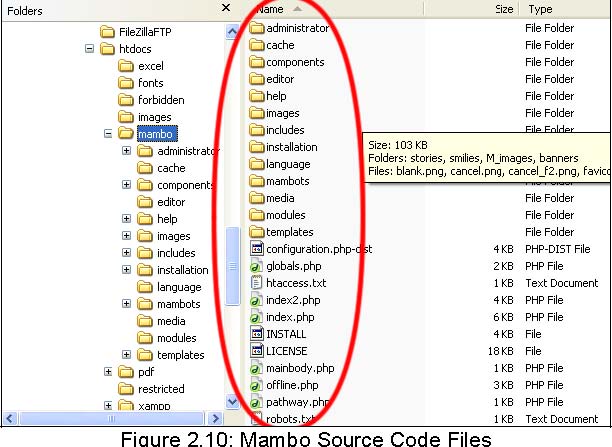Collapse the htdocs tree node
The width and height of the screenshot is (612, 447).
click(90, 49)
